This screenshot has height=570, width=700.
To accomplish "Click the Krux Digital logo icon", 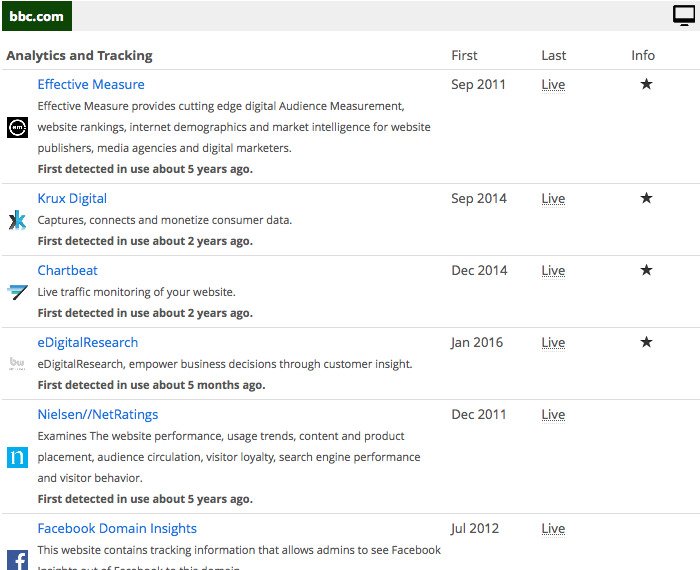I will click(17, 220).
